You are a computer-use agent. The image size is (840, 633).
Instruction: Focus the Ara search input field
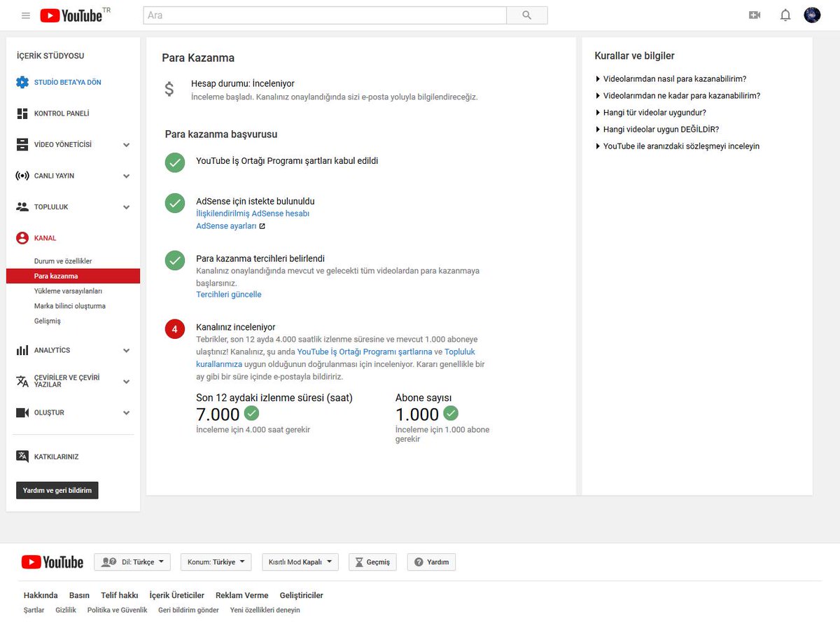click(325, 15)
